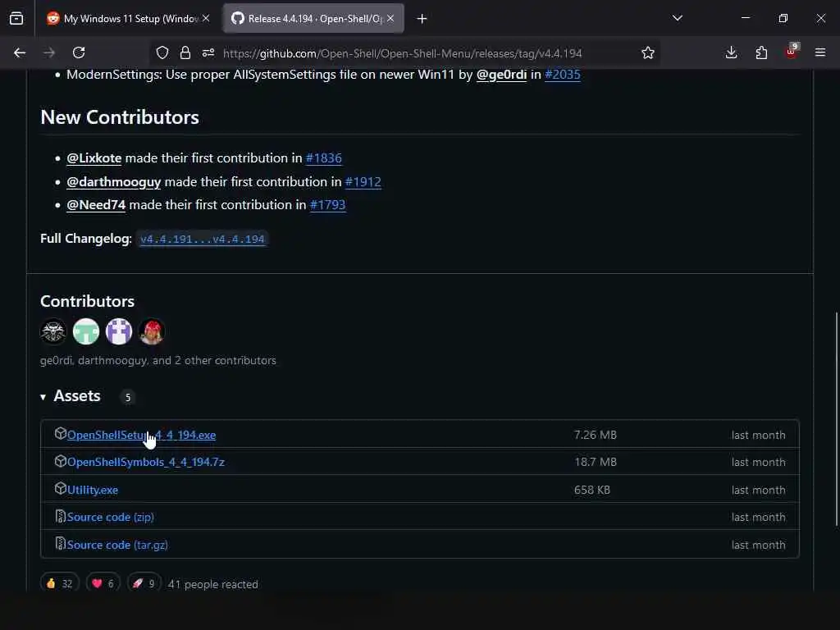Toggle the thumbs up reaction with 32
Screen dimensions: 840x630
59,583
